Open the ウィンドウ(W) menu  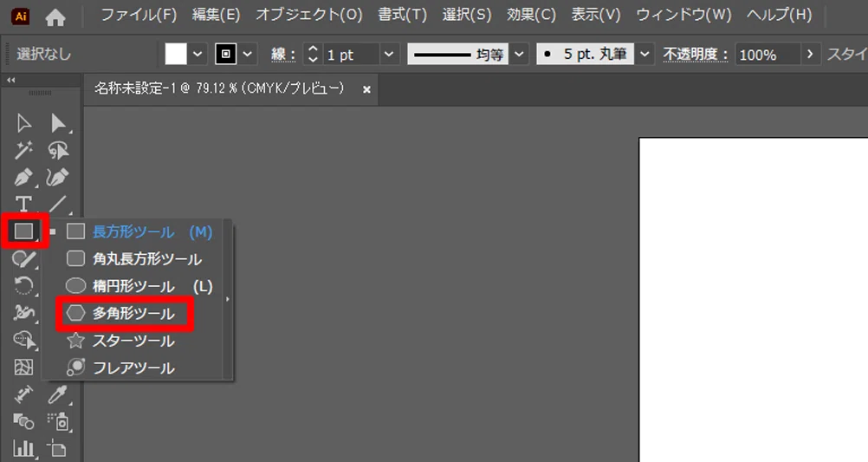pos(683,15)
